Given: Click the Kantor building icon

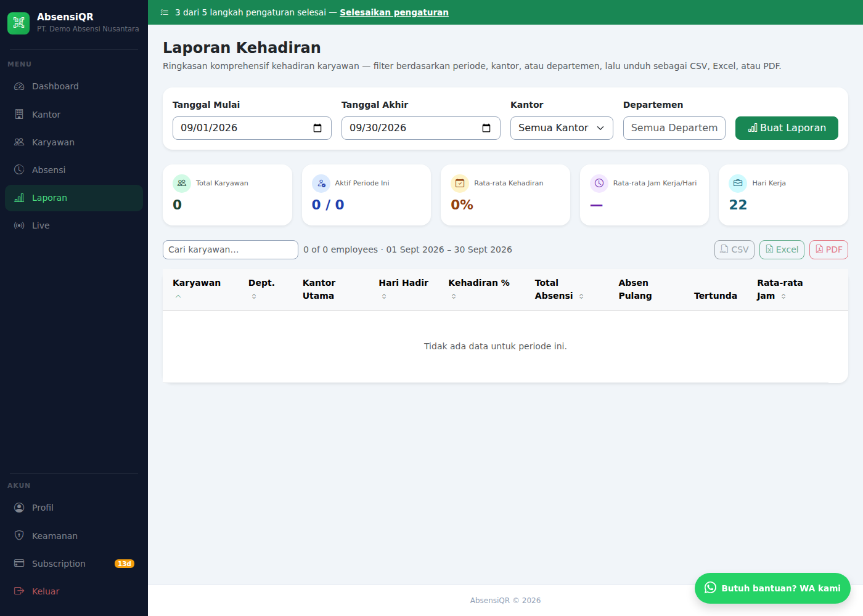Looking at the screenshot, I should (19, 115).
